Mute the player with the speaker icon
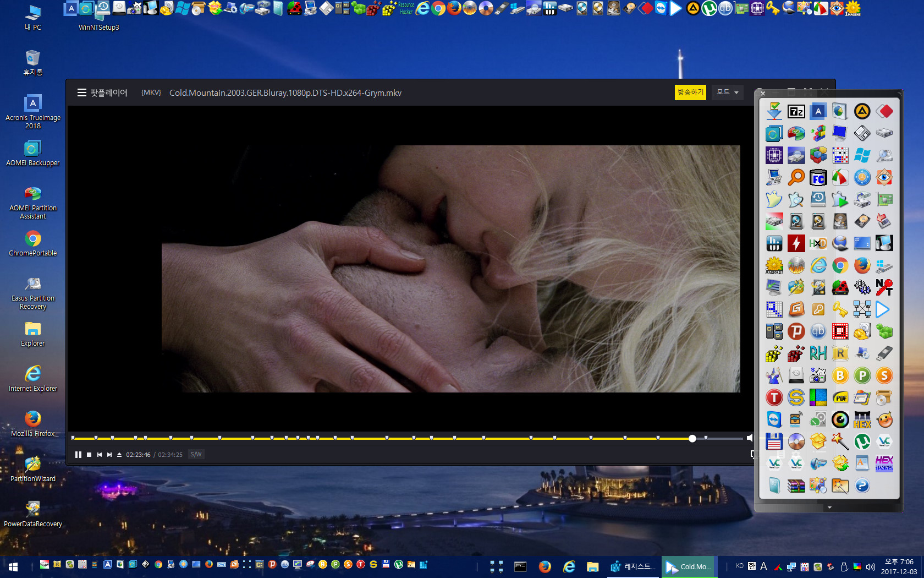The image size is (924, 578). 750,438
